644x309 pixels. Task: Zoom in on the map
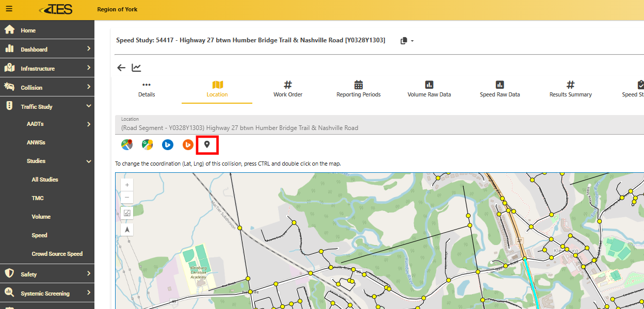127,185
